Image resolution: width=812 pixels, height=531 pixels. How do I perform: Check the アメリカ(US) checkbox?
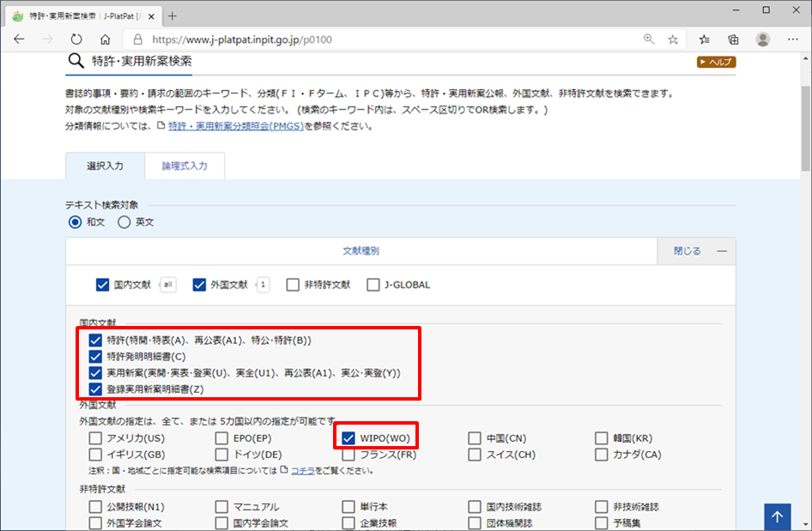point(95,438)
